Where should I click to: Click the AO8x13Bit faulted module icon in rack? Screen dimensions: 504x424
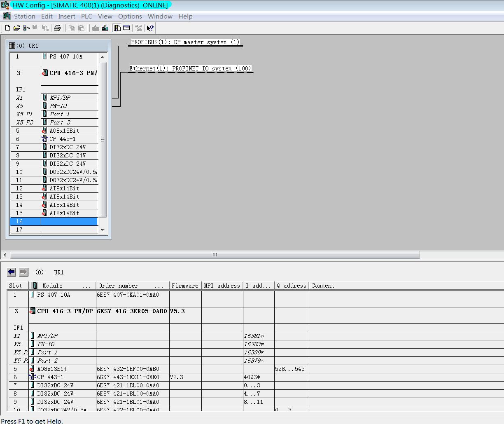click(x=44, y=131)
